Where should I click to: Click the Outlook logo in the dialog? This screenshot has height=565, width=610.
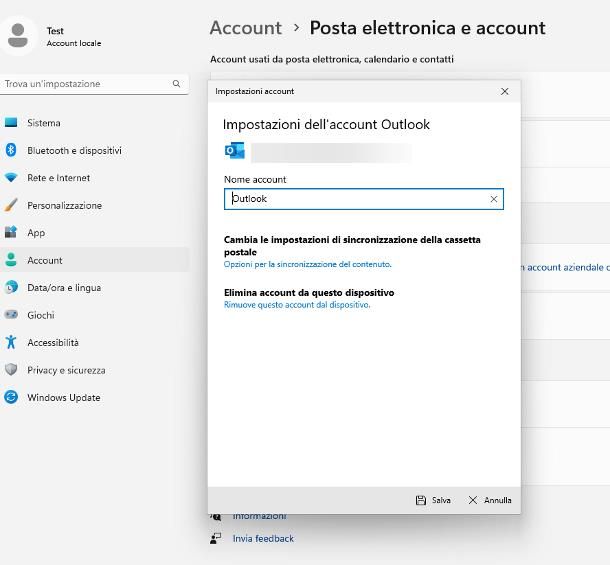[235, 151]
